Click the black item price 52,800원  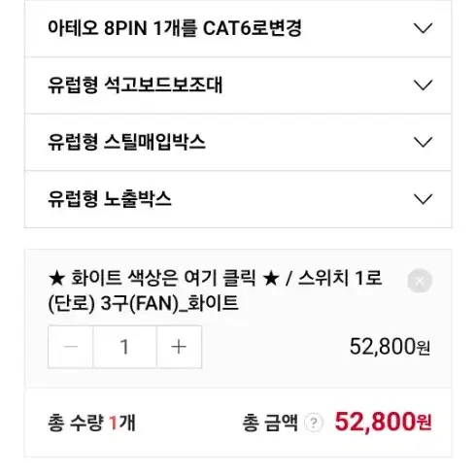(x=390, y=347)
